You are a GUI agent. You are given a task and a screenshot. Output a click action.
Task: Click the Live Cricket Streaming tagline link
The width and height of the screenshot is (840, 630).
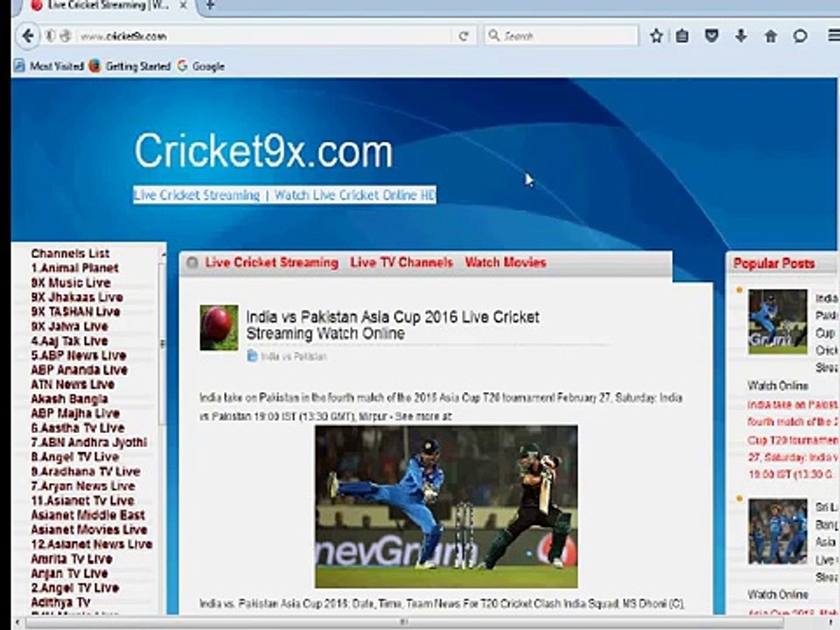point(284,195)
